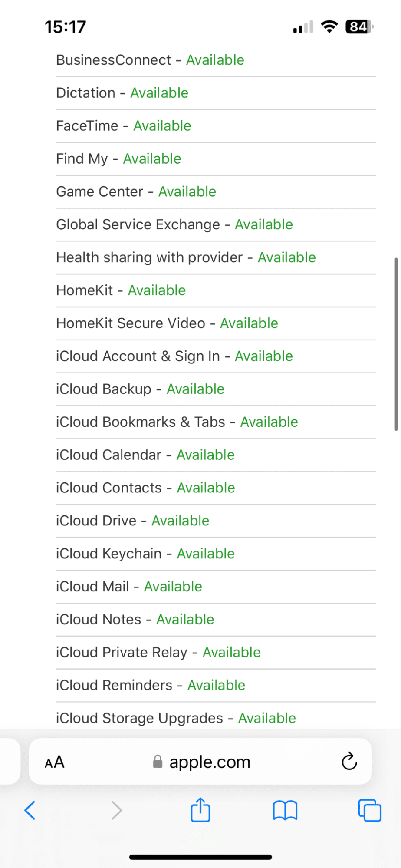This screenshot has height=868, width=401.
Task: Tap the Global Service Exchange row
Action: point(174,224)
